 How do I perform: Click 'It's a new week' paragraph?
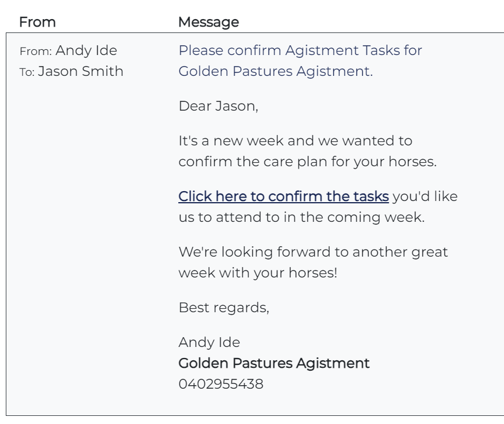(308, 151)
